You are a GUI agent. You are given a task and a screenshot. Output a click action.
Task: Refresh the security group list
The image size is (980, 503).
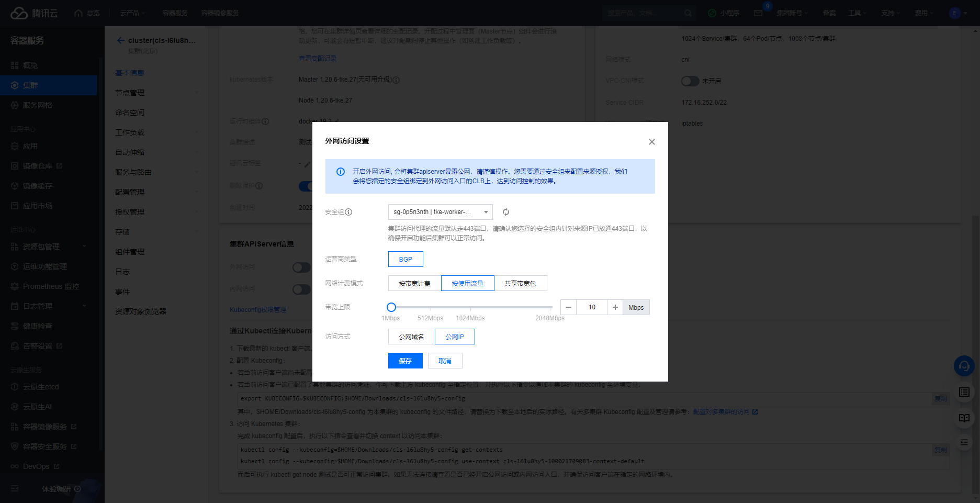click(506, 212)
